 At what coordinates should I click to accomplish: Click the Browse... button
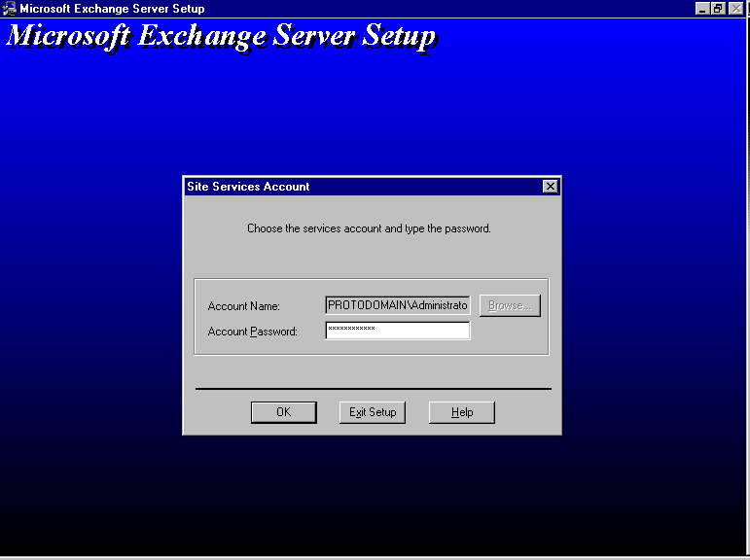click(510, 305)
